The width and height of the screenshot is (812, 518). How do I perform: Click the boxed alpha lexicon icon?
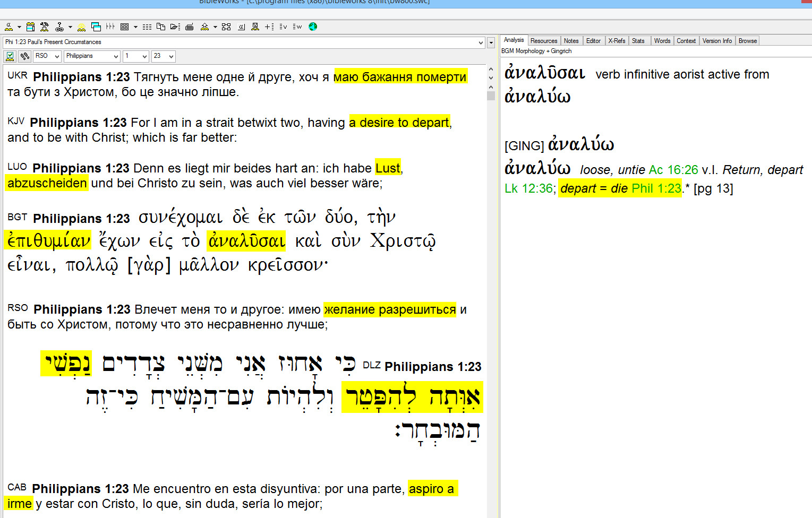click(x=242, y=27)
